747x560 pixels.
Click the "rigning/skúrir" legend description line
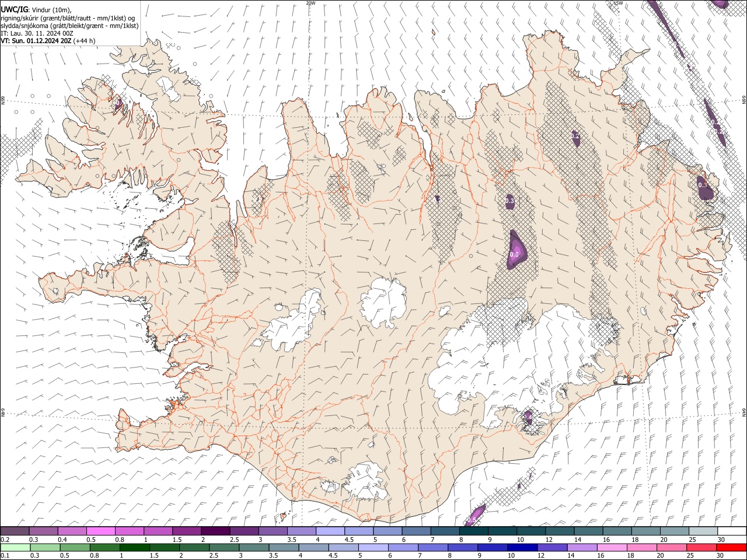[68, 18]
